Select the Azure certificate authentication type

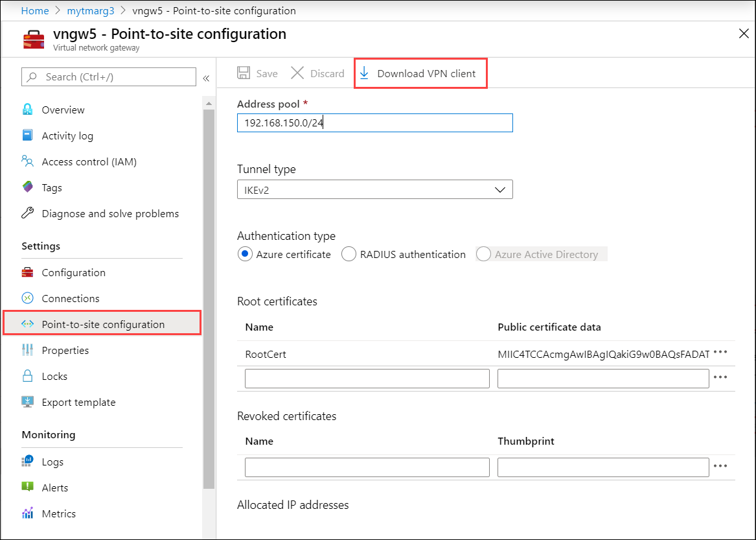[245, 254]
